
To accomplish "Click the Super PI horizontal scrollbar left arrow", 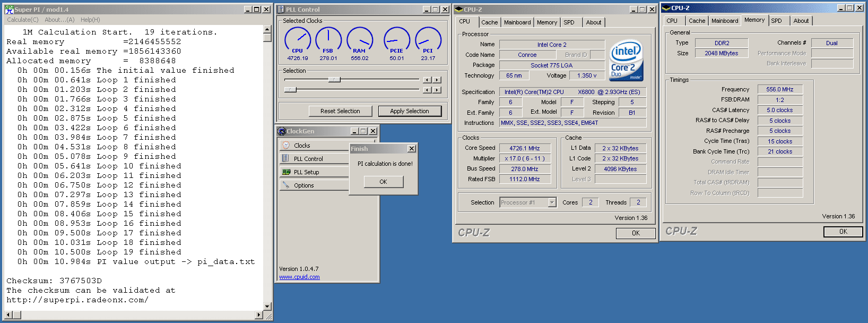I will tap(8, 315).
